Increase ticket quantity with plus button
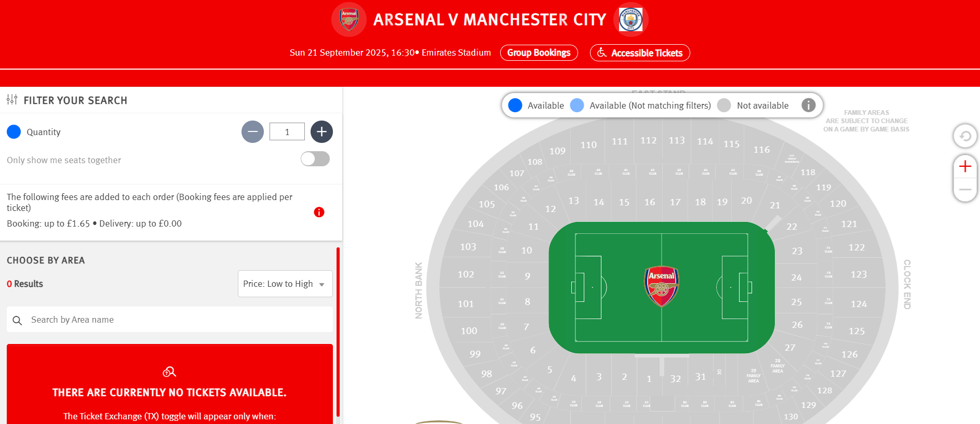980x424 pixels. pyautogui.click(x=321, y=132)
